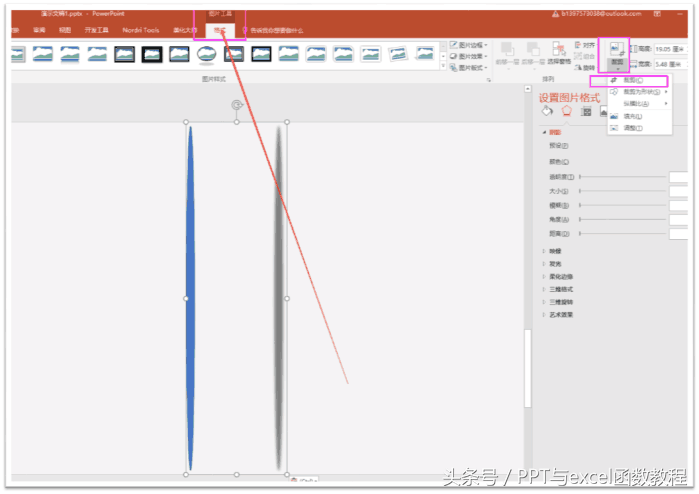Open picture styles dialog launcher
The image size is (699, 494).
489,80
